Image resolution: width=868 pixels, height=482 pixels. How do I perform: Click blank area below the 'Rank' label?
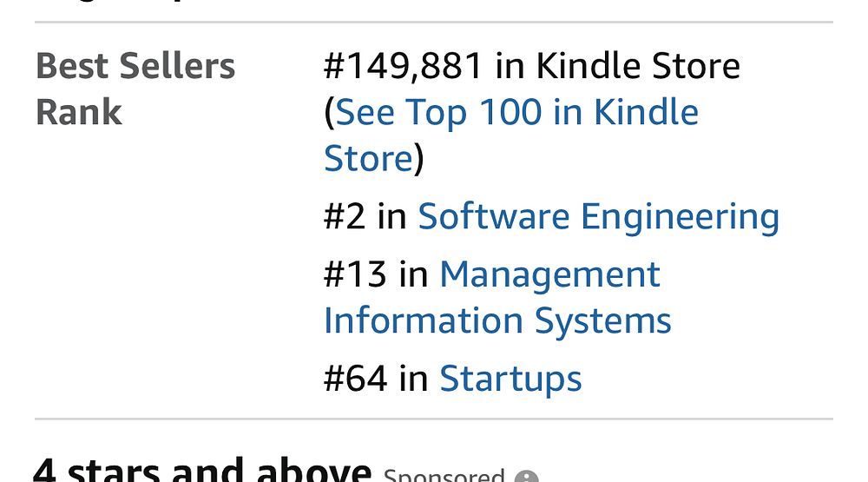pos(130,261)
